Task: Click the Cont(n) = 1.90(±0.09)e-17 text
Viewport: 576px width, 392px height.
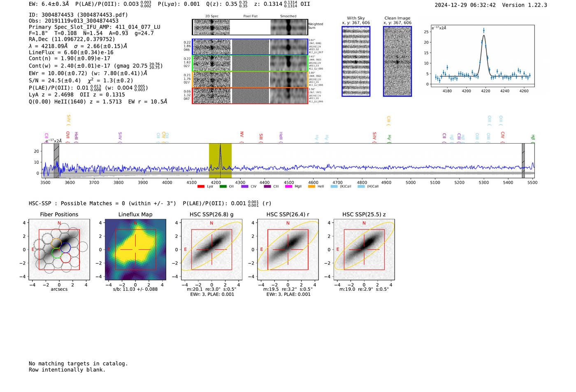Action: [x=70, y=58]
